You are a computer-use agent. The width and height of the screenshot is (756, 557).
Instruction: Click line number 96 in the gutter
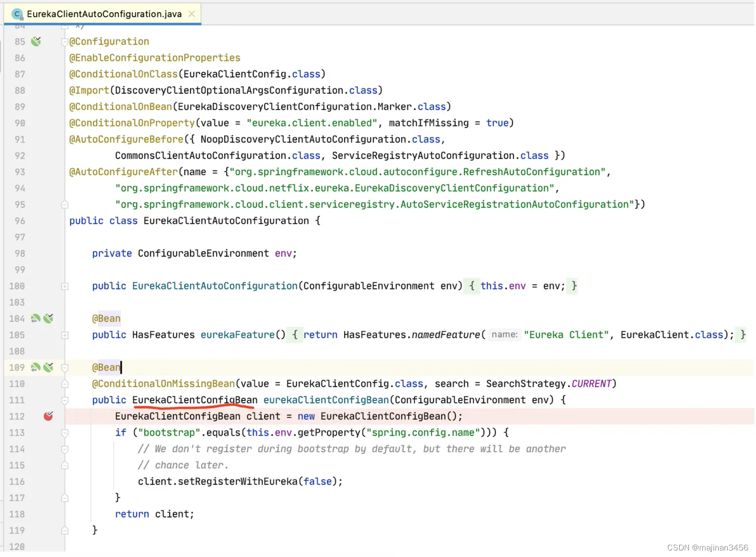click(x=20, y=221)
